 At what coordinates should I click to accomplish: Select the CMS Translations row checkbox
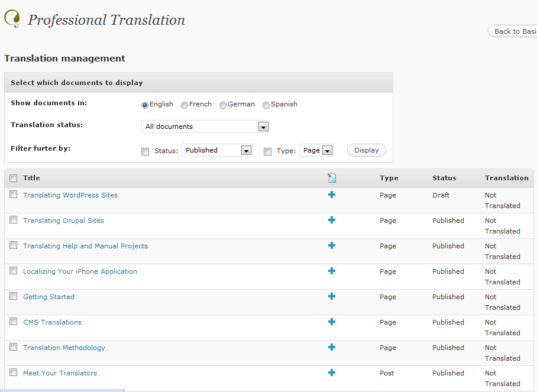14,322
